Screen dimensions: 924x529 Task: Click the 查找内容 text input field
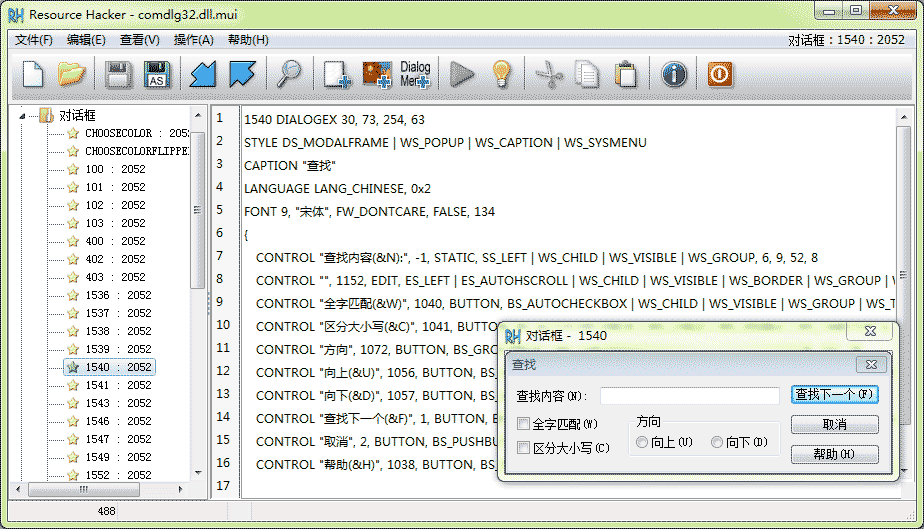pos(689,396)
